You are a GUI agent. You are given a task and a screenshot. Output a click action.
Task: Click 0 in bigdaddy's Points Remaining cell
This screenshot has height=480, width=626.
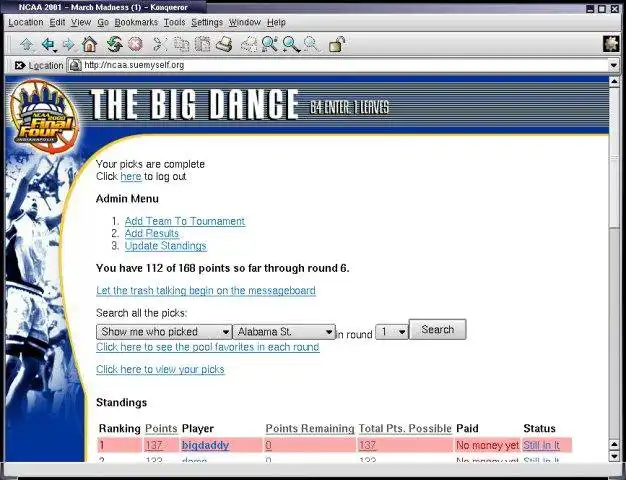coord(268,445)
